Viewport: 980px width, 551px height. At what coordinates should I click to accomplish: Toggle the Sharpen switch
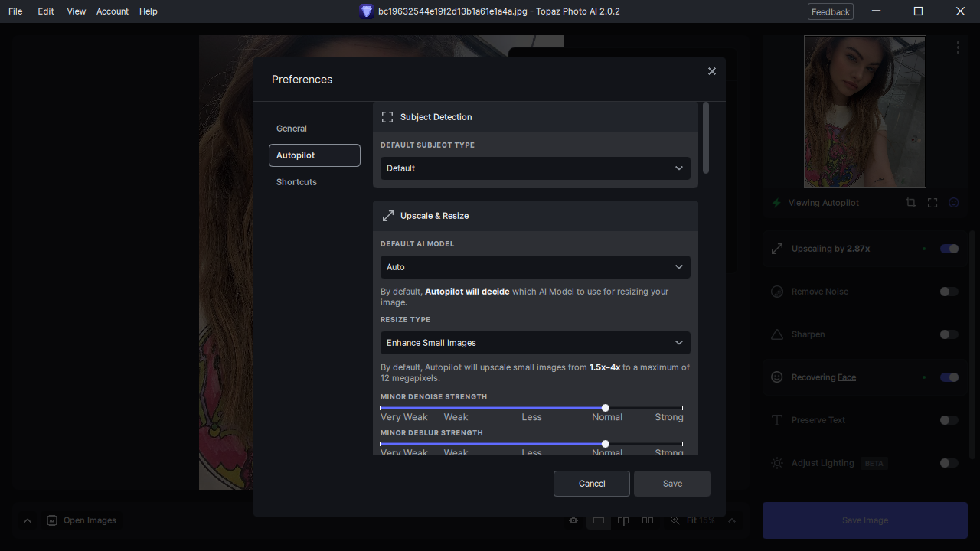[949, 334]
